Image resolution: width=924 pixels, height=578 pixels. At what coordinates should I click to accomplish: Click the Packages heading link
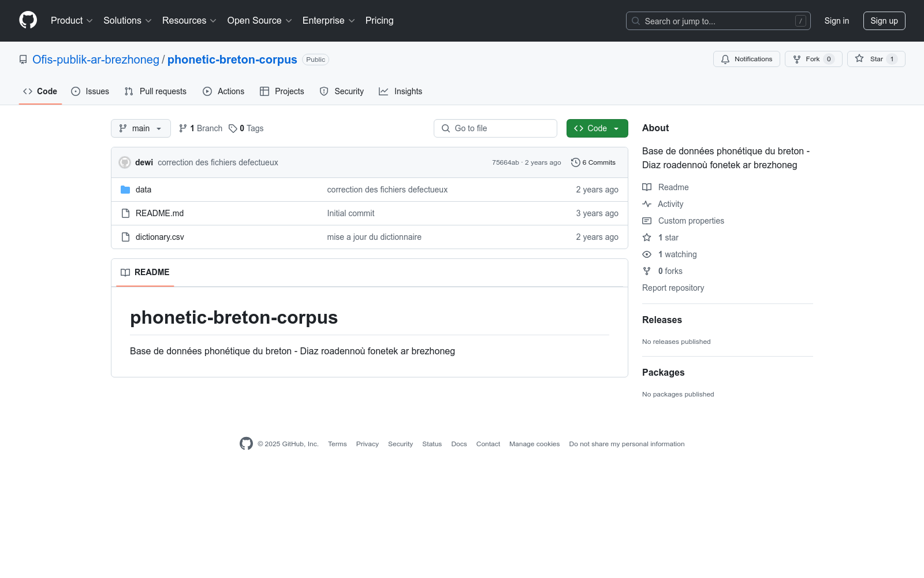click(x=663, y=372)
